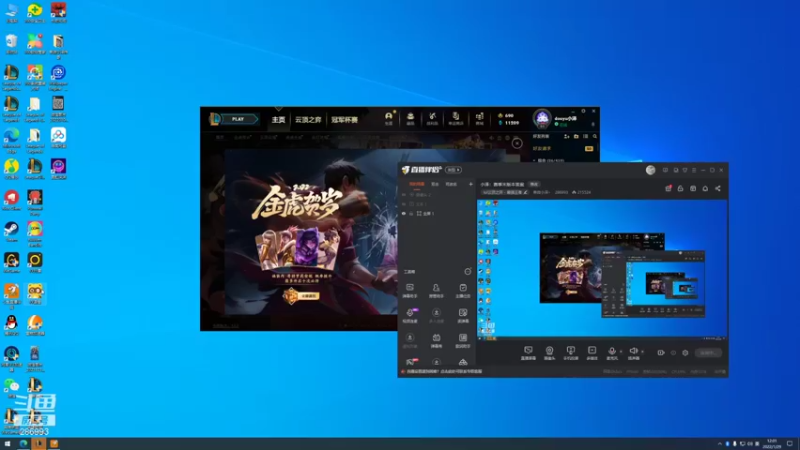Open the collection icon in League nav bar

410,118
